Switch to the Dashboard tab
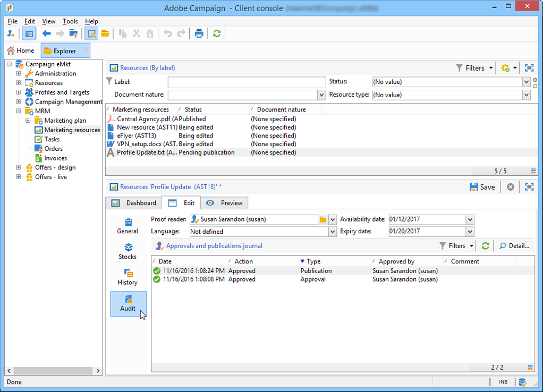Image resolution: width=543 pixels, height=392 pixels. 134,203
